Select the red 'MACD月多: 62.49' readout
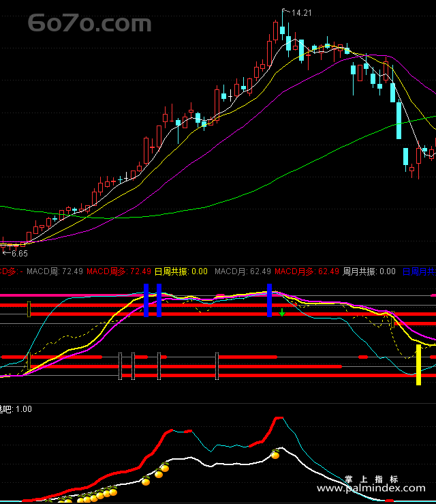This screenshot has width=436, height=504. [x=307, y=271]
